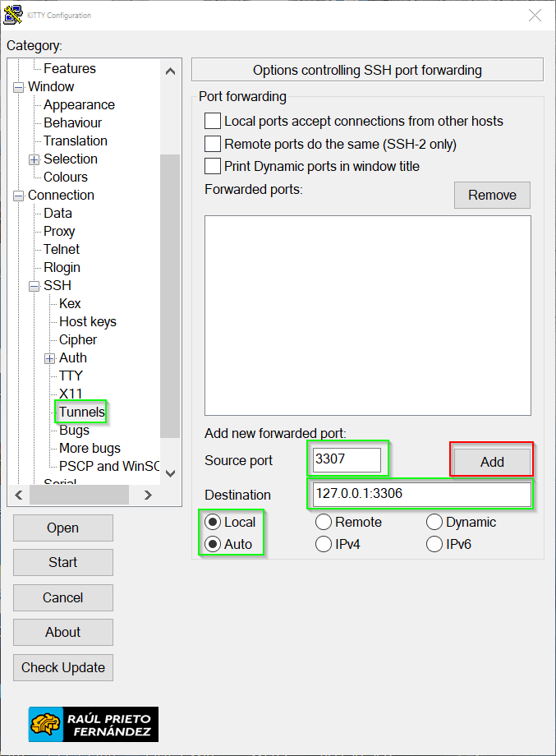Expand the Selection tree node
The image size is (556, 756).
tap(34, 159)
